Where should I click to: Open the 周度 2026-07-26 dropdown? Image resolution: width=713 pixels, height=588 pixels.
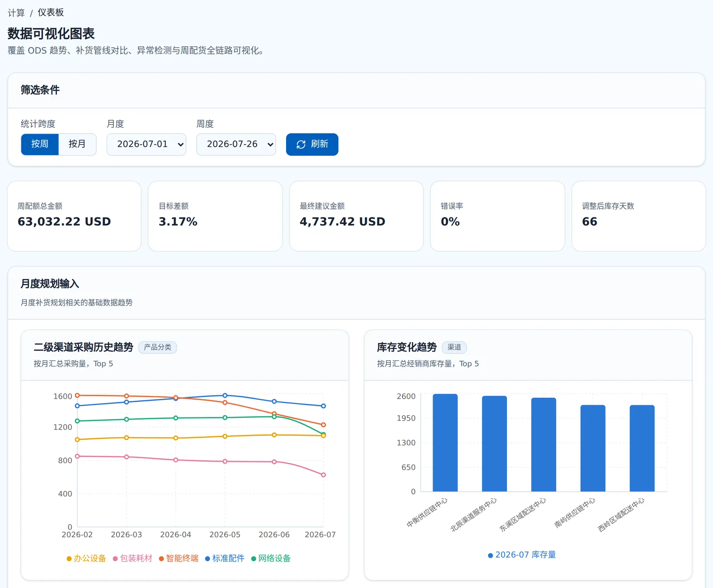tap(236, 144)
